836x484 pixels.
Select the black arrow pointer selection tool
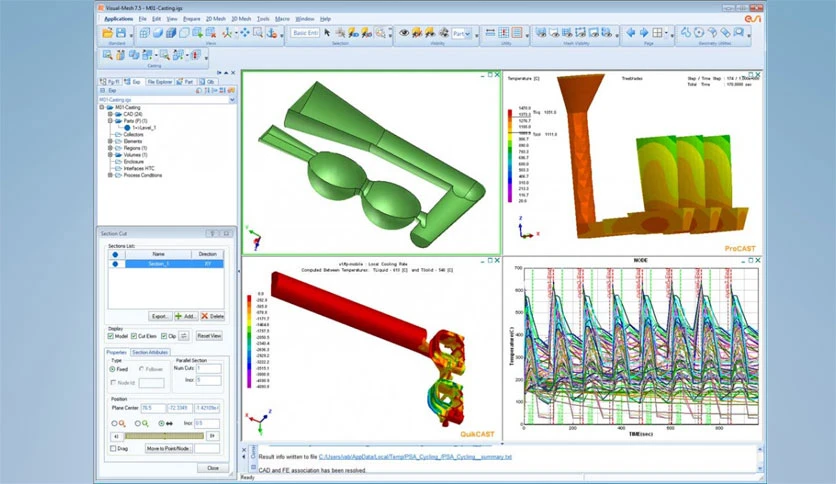pyautogui.click(x=327, y=33)
